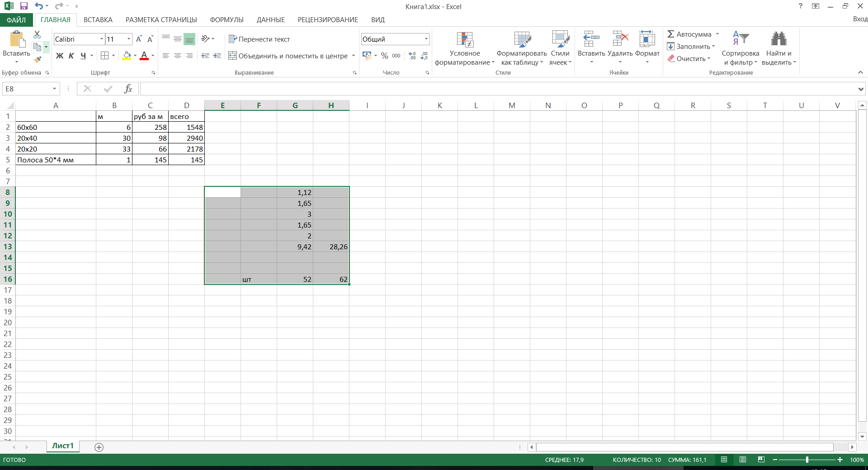Open the ФОРМУЛЫ ribbon tab
Viewport: 868px width, 470px height.
tap(226, 20)
